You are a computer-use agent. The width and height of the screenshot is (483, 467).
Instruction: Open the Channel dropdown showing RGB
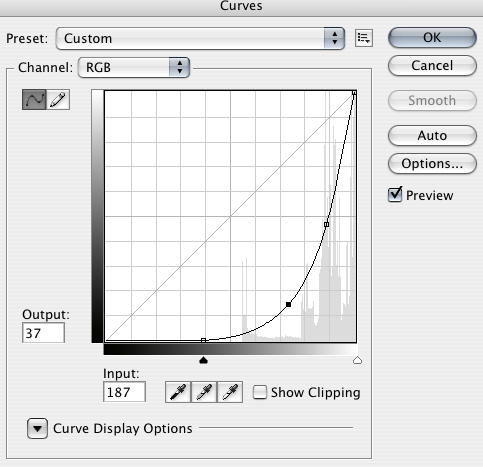pos(134,67)
